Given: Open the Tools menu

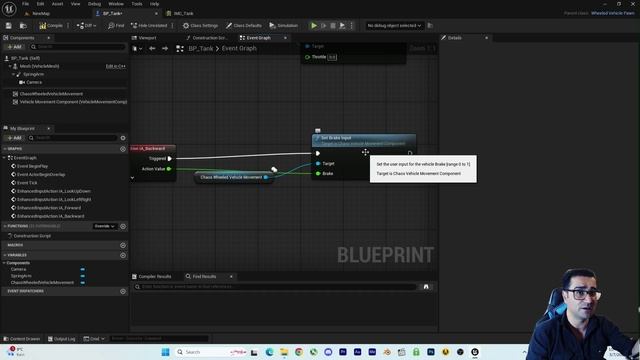Looking at the screenshot, I should click(137, 4).
